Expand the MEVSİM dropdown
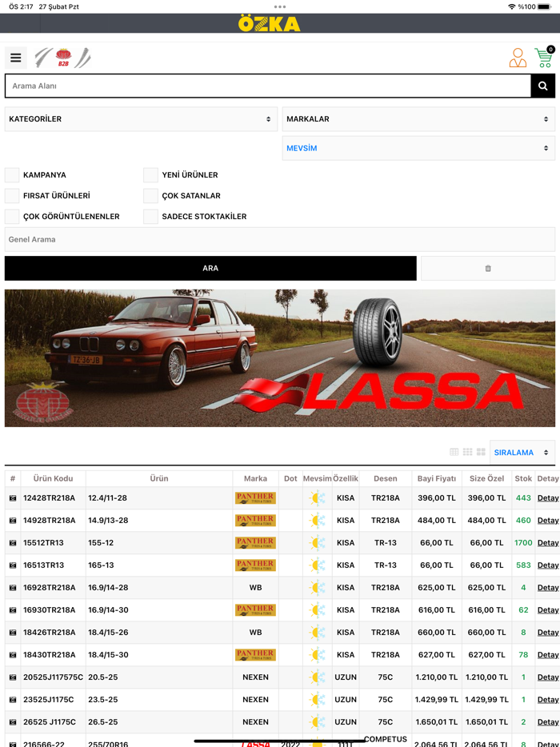560x747 pixels. pyautogui.click(x=418, y=148)
